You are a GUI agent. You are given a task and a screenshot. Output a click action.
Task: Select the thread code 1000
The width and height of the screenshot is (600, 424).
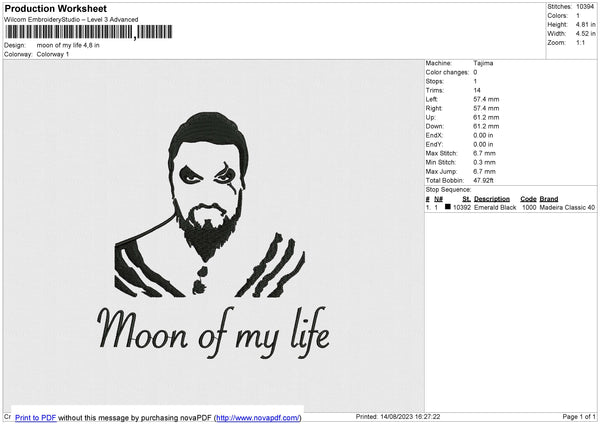coord(529,207)
